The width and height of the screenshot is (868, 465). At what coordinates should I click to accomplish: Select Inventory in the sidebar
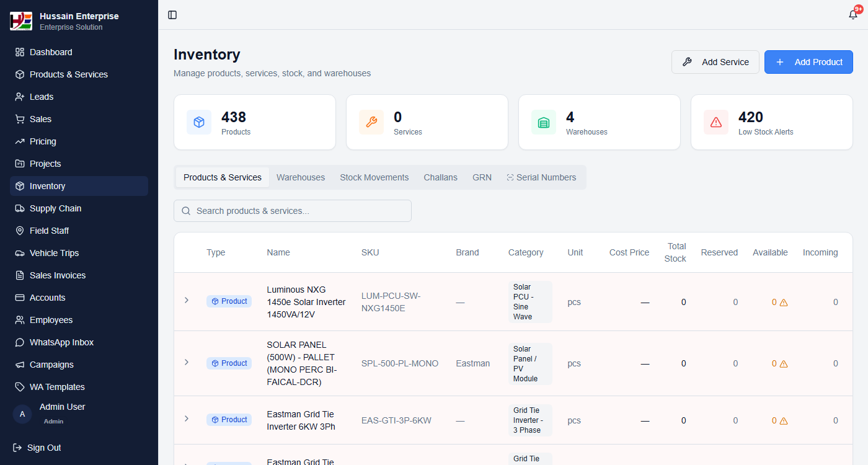(x=79, y=186)
